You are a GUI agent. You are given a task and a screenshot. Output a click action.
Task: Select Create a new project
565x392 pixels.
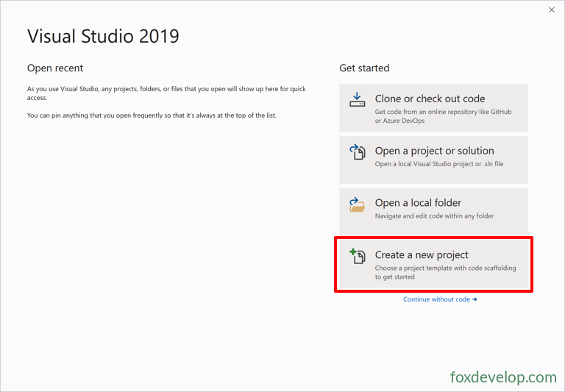coord(433,264)
